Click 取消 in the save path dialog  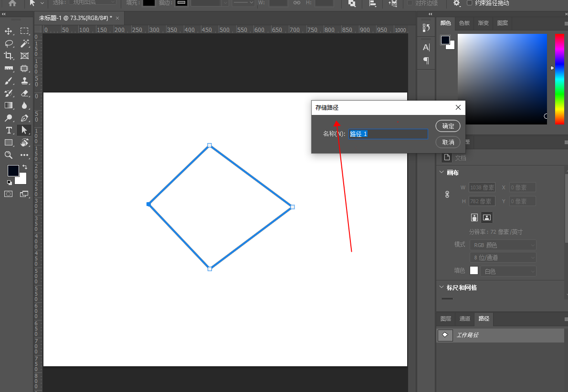click(x=448, y=142)
